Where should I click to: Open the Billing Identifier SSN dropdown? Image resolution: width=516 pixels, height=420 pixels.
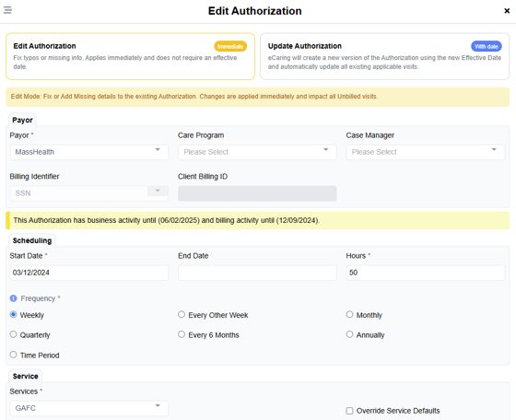tap(89, 193)
